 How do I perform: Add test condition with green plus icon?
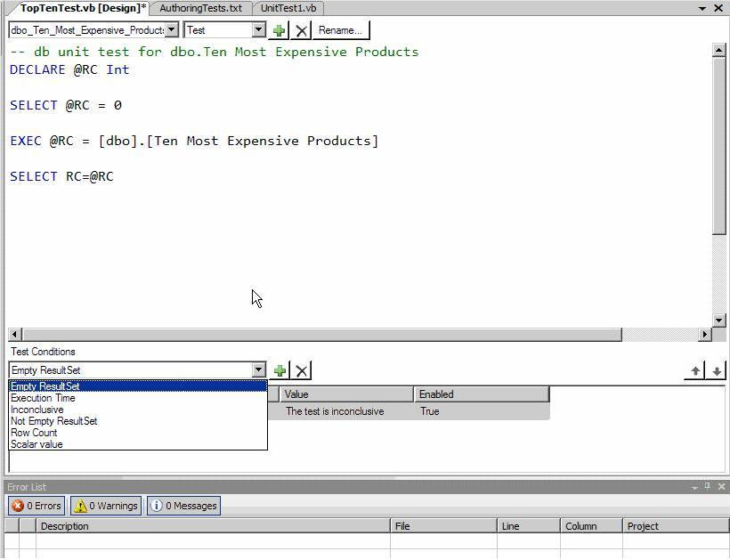click(280, 370)
